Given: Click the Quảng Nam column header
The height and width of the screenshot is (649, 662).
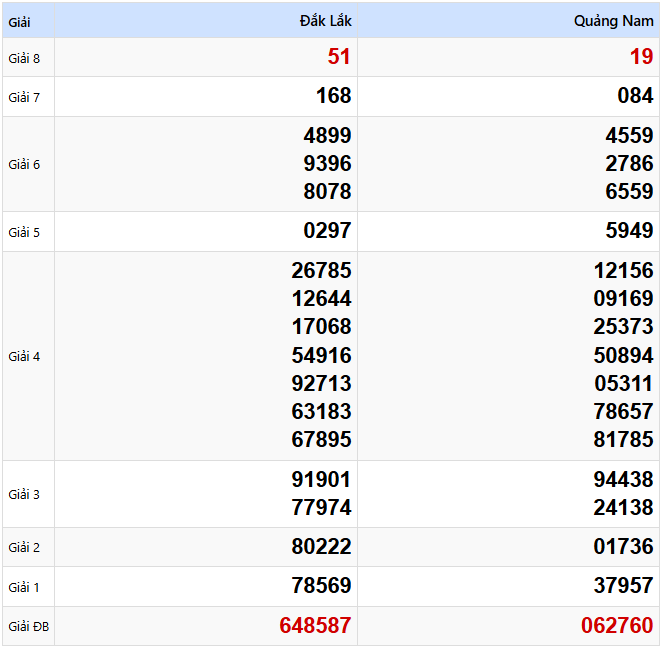Looking at the screenshot, I should (x=613, y=21).
